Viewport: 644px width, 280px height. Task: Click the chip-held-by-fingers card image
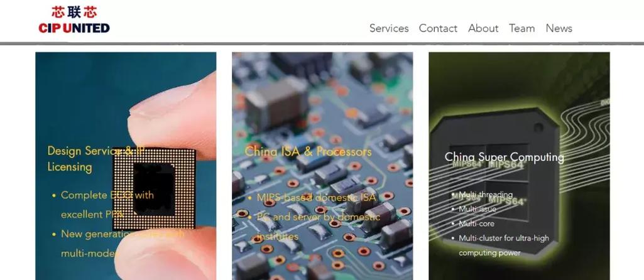[x=126, y=166]
